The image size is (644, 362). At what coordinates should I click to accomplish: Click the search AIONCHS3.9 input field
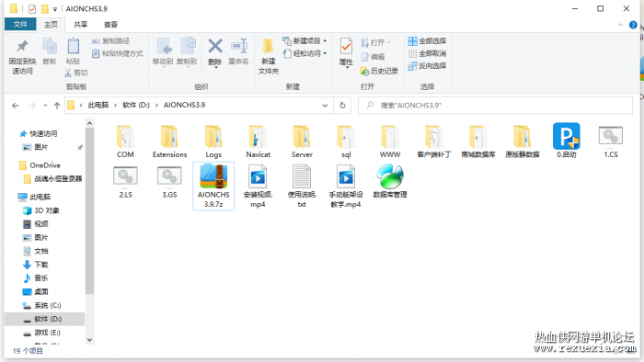click(x=495, y=106)
